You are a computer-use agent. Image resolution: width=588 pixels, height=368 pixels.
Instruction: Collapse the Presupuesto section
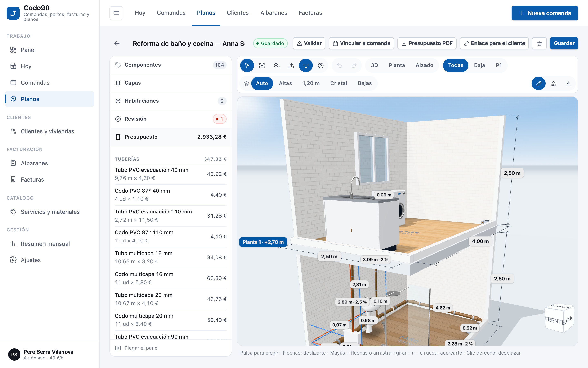click(170, 137)
